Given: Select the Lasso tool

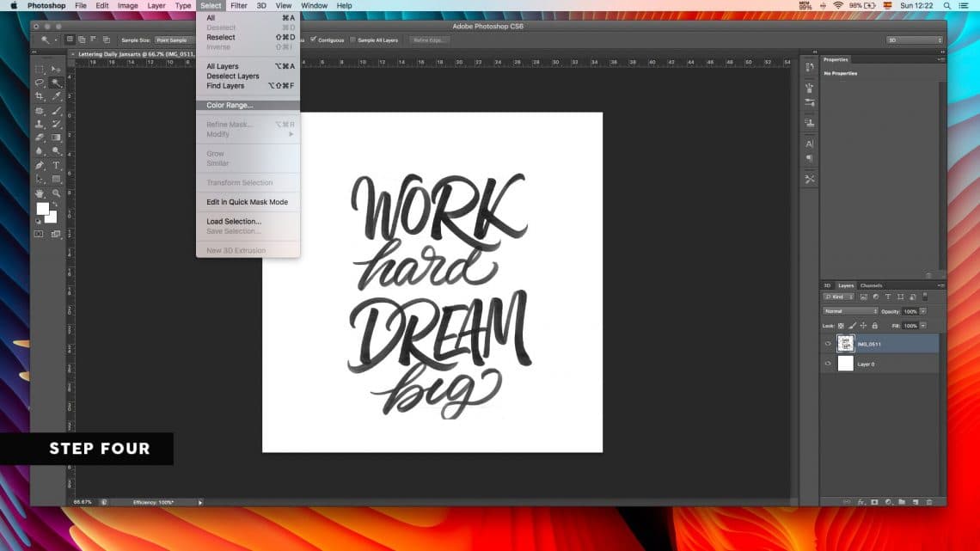Looking at the screenshot, I should click(x=40, y=83).
